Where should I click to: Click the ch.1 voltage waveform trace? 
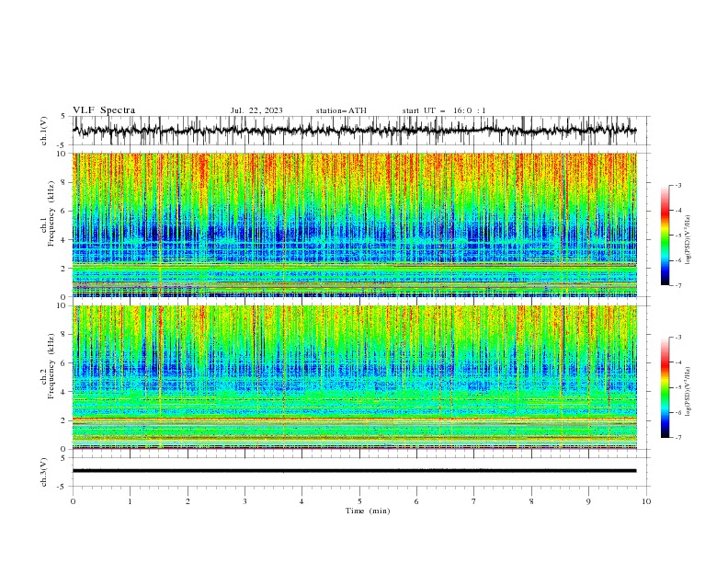[x=355, y=131]
